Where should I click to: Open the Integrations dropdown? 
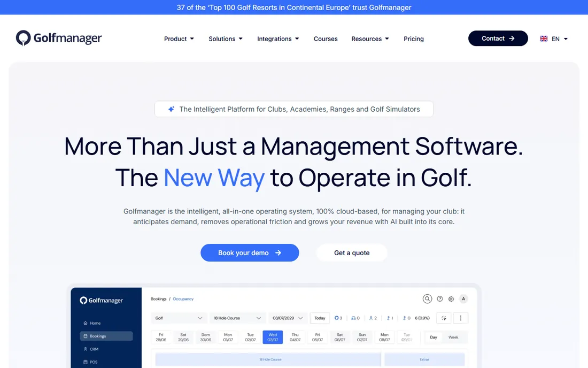pos(278,39)
